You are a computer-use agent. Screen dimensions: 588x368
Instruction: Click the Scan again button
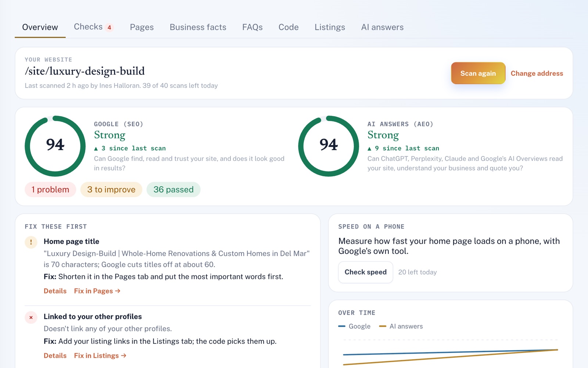pyautogui.click(x=478, y=73)
